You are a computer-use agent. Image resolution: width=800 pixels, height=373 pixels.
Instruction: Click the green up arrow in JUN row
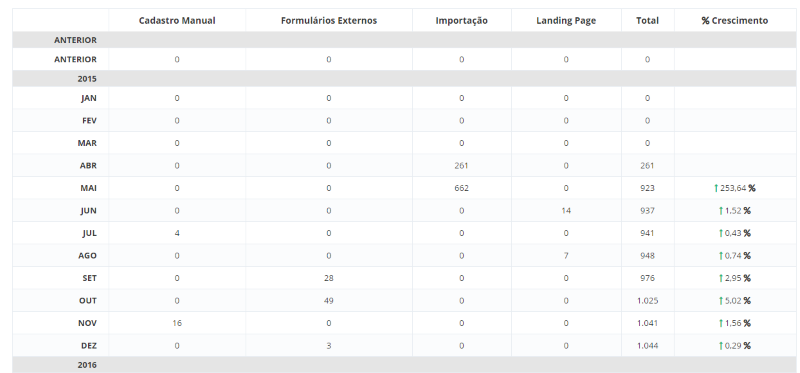pyautogui.click(x=721, y=211)
